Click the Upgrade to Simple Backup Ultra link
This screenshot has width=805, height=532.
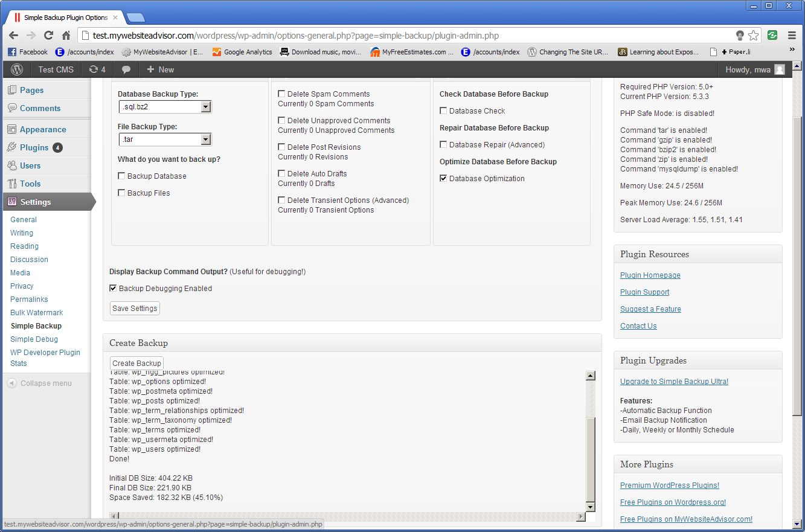[x=674, y=382]
